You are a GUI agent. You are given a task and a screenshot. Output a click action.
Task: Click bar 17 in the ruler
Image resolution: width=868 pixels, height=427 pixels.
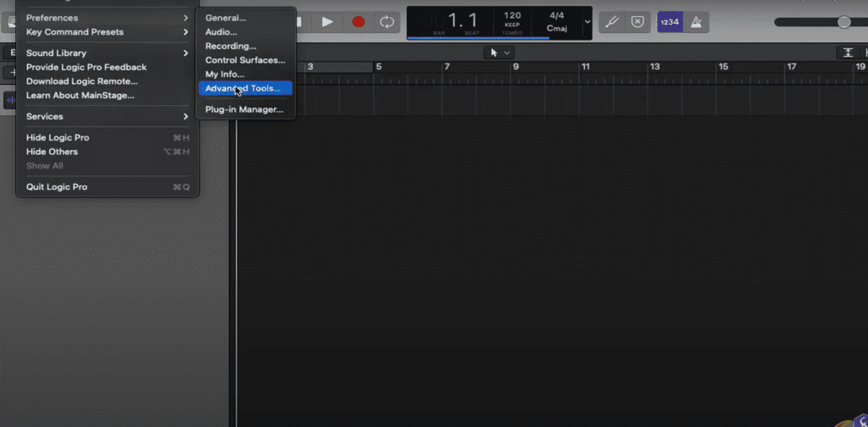tap(792, 66)
